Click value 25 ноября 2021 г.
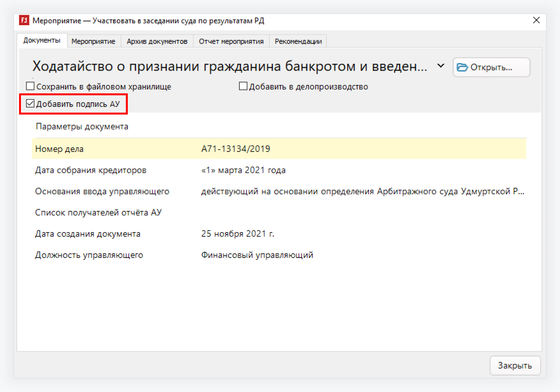Viewport: 560px width, 392px height. point(238,234)
